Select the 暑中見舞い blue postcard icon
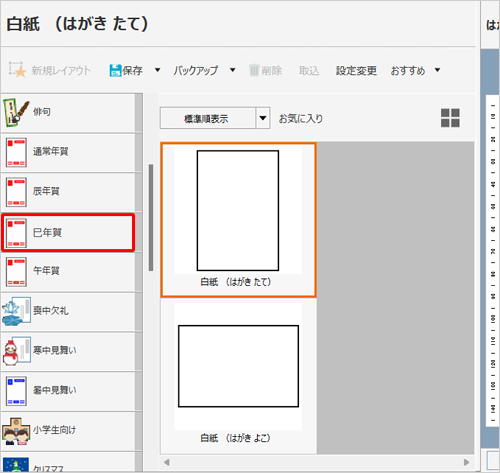This screenshot has width=500, height=473. click(16, 391)
